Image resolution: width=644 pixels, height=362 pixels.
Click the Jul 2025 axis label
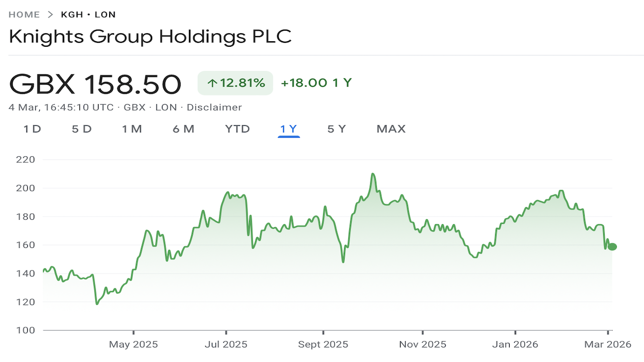coord(226,344)
